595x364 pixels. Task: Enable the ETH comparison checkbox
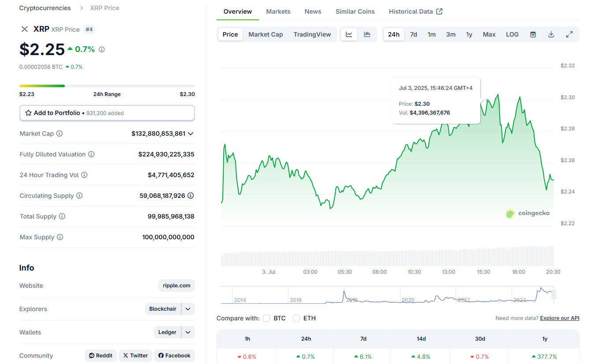coord(296,318)
